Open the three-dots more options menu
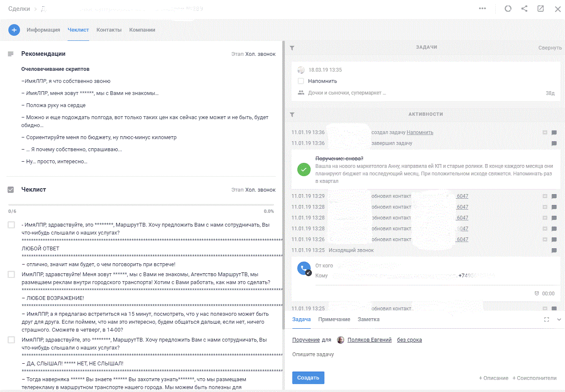Image resolution: width=565 pixels, height=392 pixels. 482,8
